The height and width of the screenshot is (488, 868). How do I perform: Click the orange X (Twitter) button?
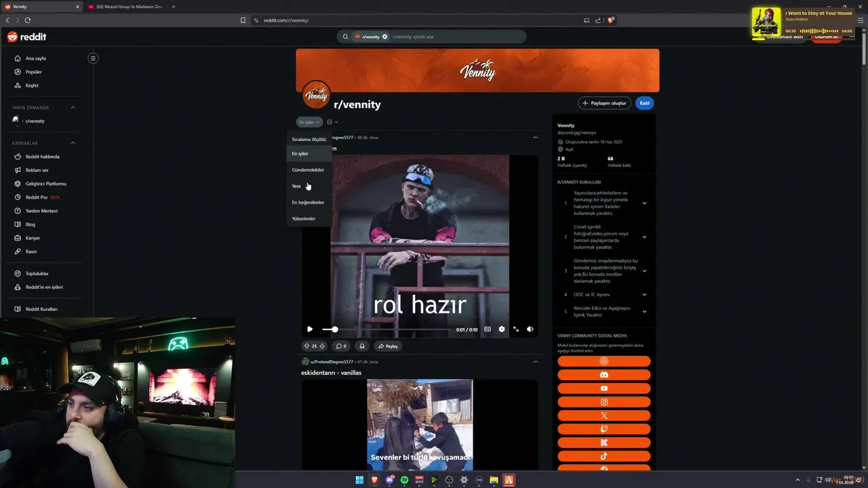[604, 415]
